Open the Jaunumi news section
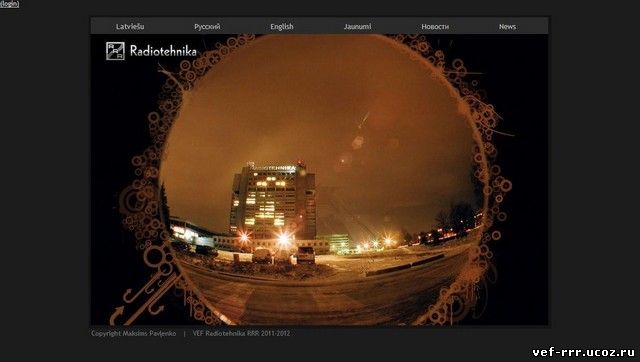This screenshot has width=640, height=362. click(358, 27)
